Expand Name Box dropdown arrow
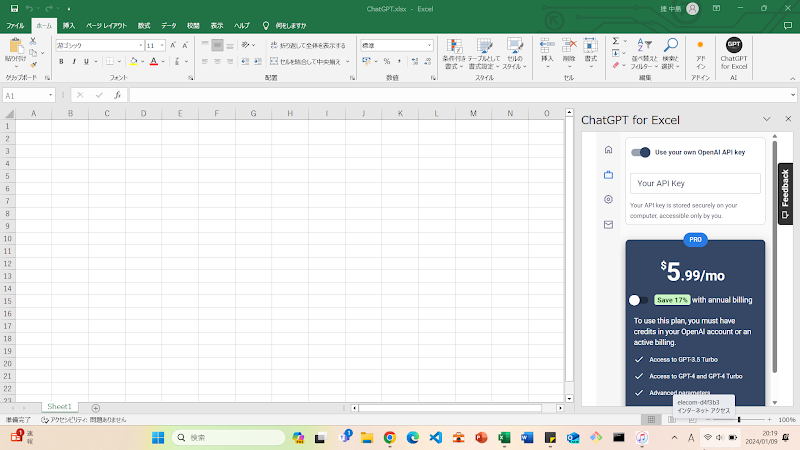The width and height of the screenshot is (800, 450). pos(51,95)
